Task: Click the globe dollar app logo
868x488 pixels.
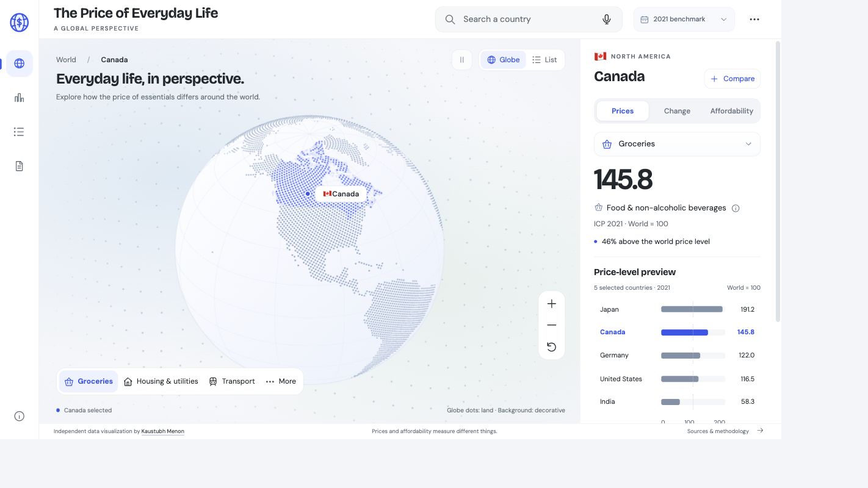Action: (x=20, y=23)
